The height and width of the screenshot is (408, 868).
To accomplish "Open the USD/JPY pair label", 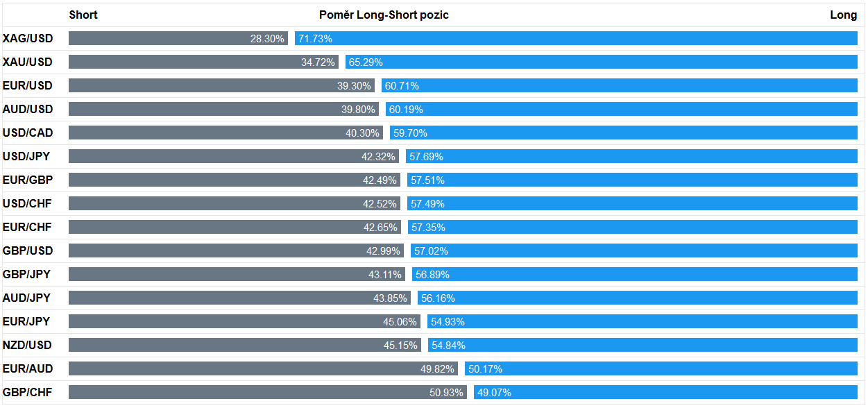I will pyautogui.click(x=26, y=157).
